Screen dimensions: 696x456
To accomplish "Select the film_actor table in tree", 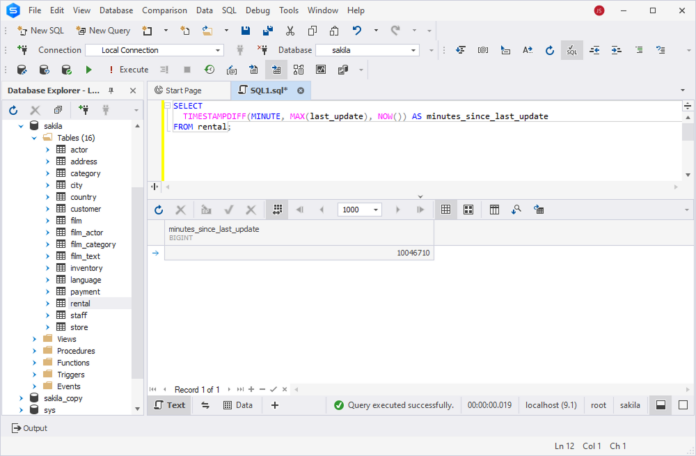I will [x=86, y=232].
